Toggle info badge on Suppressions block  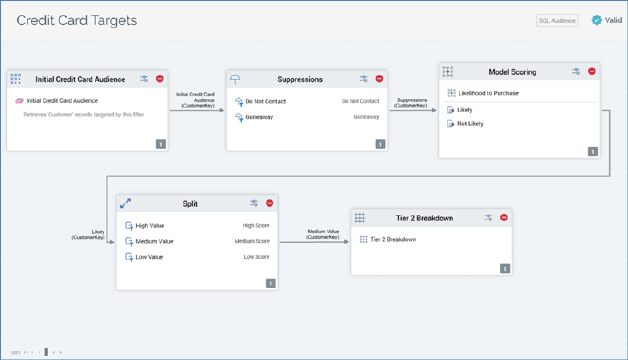click(380, 144)
